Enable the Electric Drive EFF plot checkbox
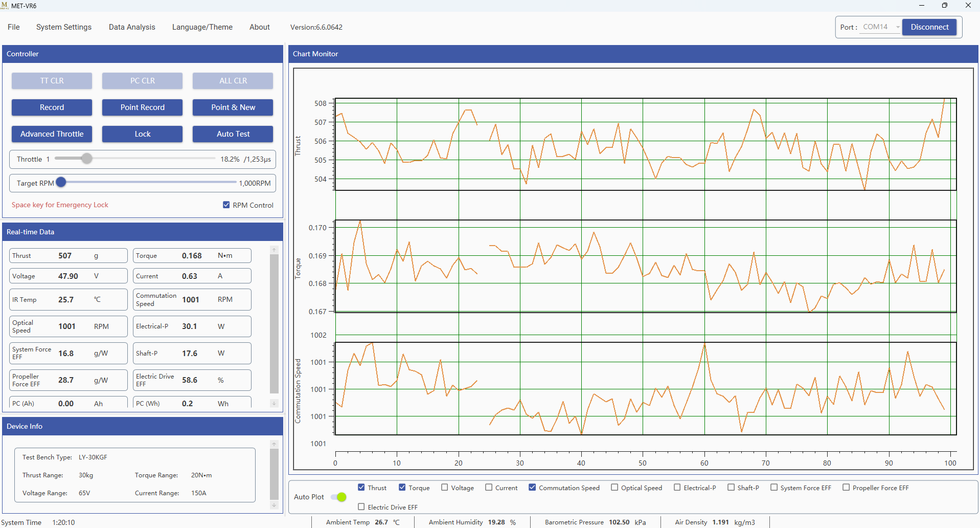 click(361, 507)
